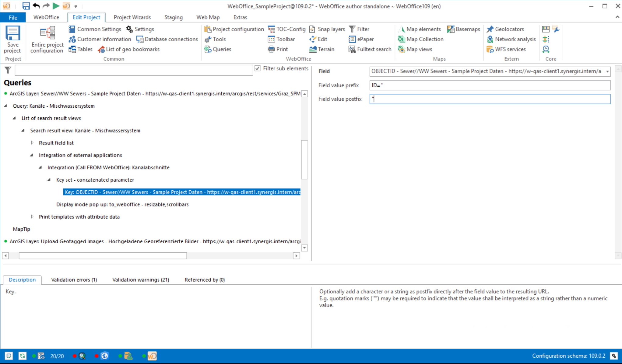622x364 pixels.
Task: Switch to the Validation warnings tab
Action: 140,279
